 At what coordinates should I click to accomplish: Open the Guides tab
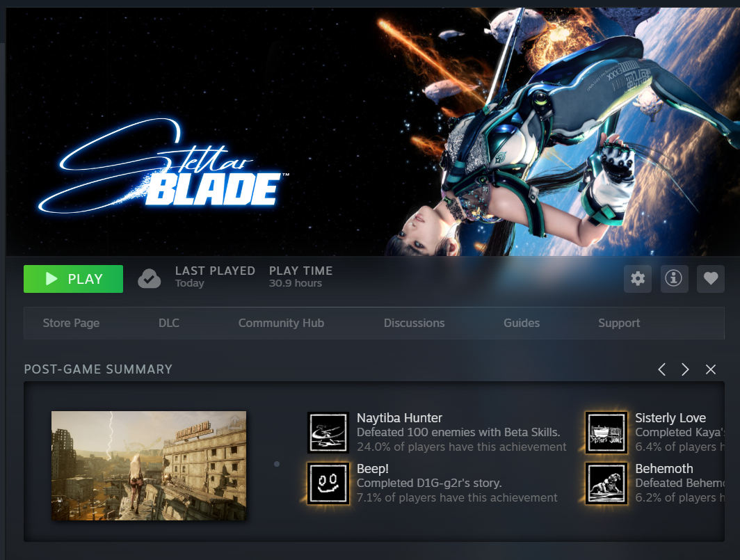point(522,323)
